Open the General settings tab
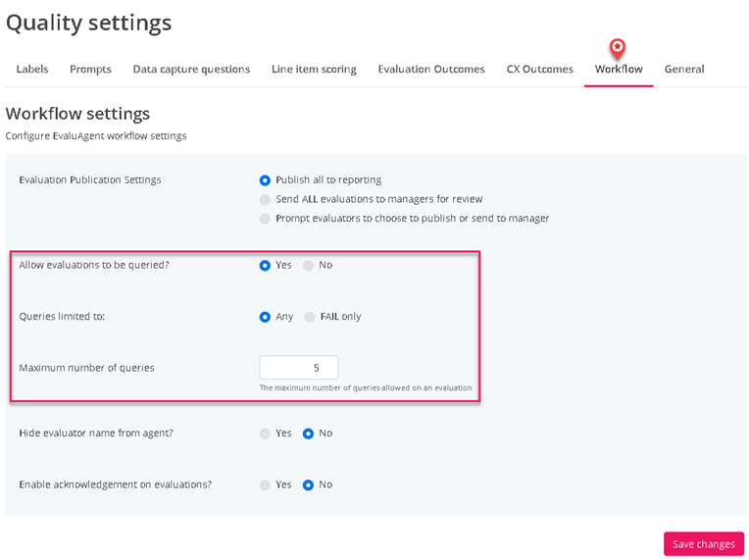The height and width of the screenshot is (560, 749). (x=684, y=70)
